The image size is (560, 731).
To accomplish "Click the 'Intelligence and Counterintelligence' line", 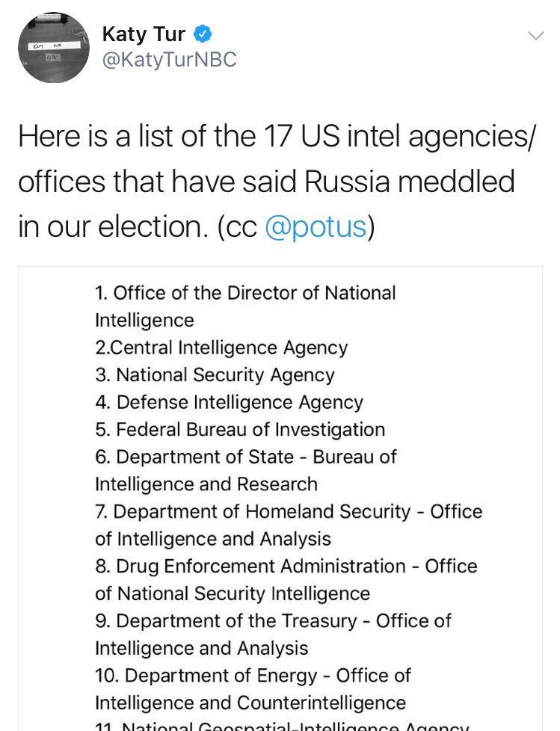I will click(x=250, y=703).
